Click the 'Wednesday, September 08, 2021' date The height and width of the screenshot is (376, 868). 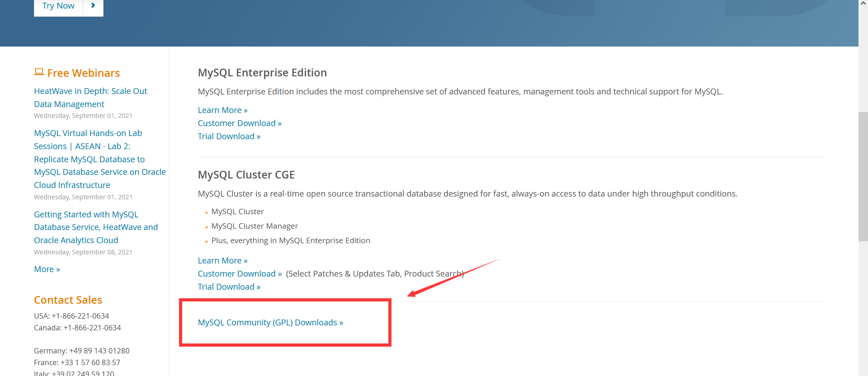click(x=83, y=252)
